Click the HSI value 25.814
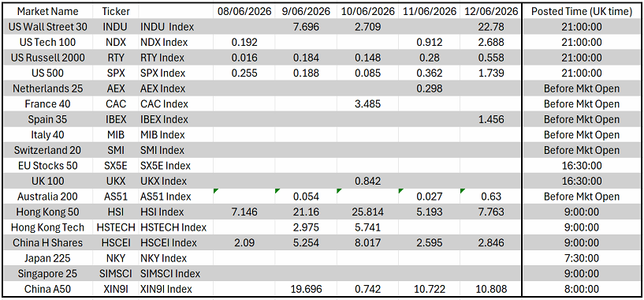The height and width of the screenshot is (300, 644). click(367, 212)
